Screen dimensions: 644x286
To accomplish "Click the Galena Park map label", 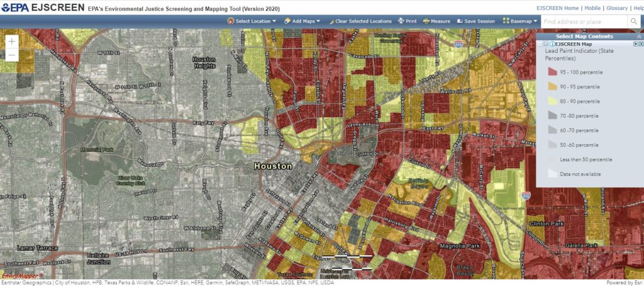I will (x=582, y=245).
